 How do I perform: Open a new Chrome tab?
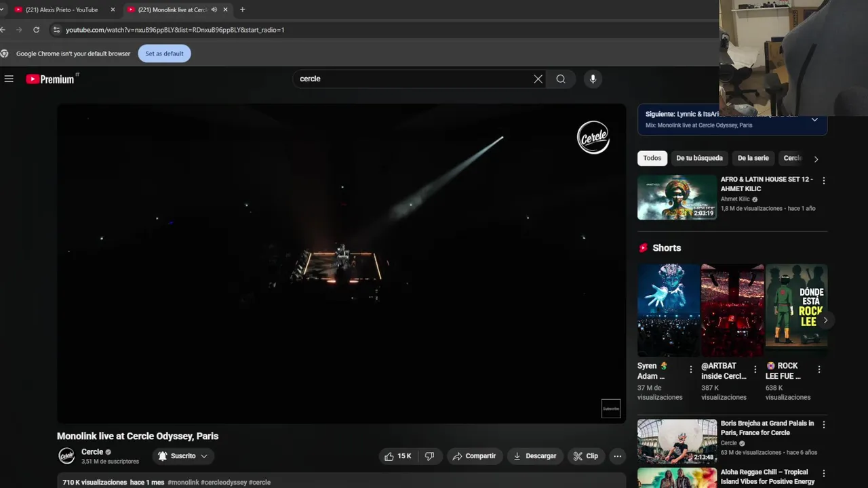coord(242,9)
